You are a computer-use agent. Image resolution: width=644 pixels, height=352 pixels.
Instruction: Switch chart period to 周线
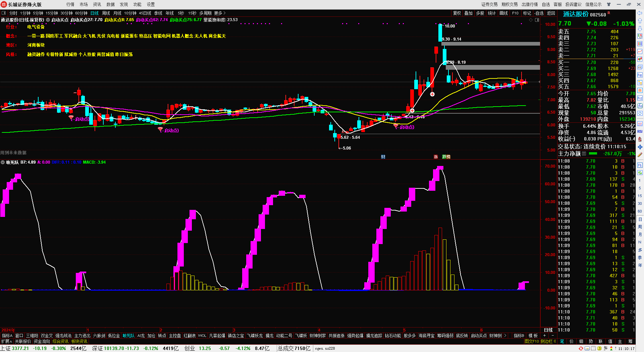106,13
